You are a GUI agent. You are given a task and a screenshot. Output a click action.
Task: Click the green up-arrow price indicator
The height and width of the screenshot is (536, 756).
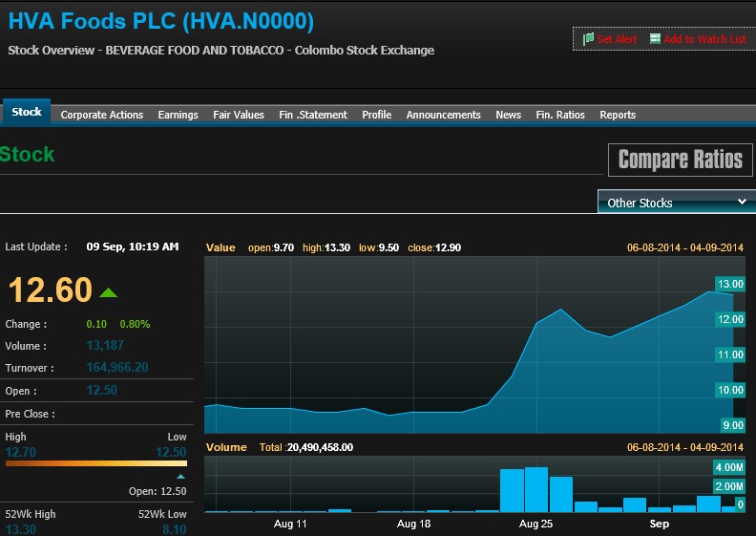(109, 292)
